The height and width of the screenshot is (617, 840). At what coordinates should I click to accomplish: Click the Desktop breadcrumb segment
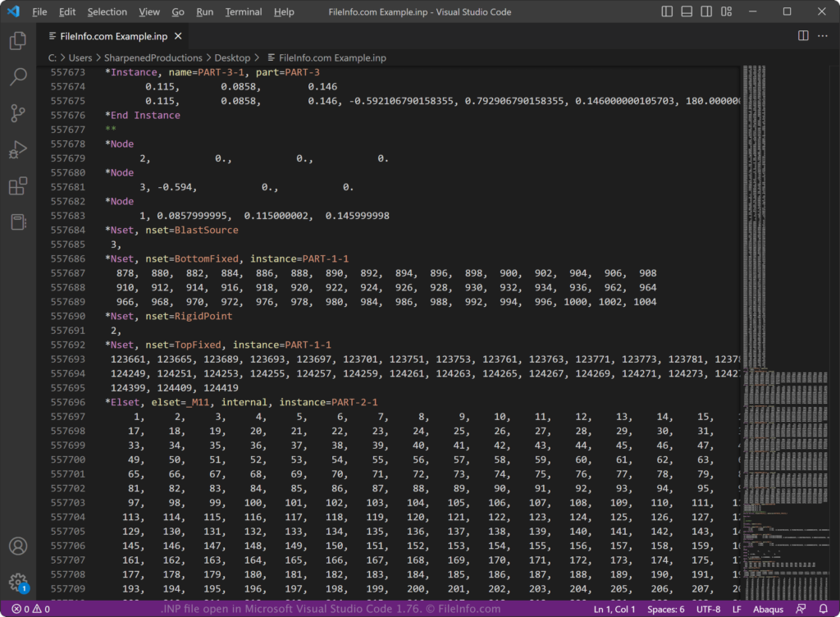(232, 57)
